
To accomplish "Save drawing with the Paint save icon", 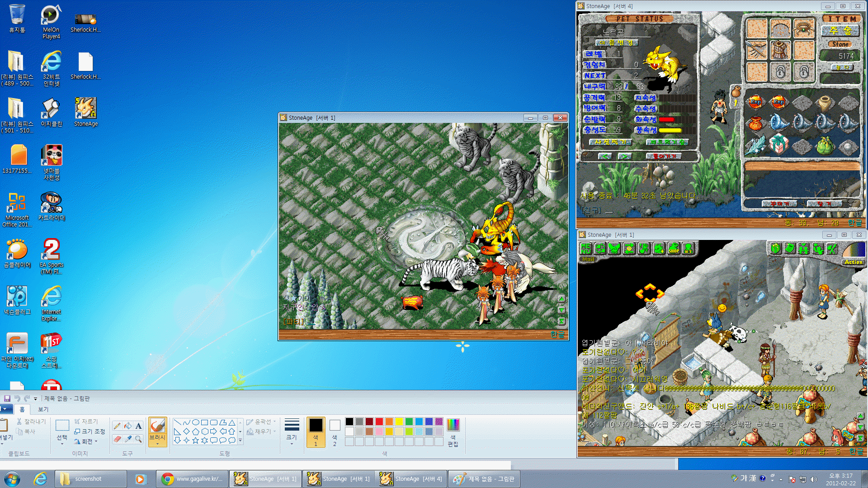I will (7, 399).
